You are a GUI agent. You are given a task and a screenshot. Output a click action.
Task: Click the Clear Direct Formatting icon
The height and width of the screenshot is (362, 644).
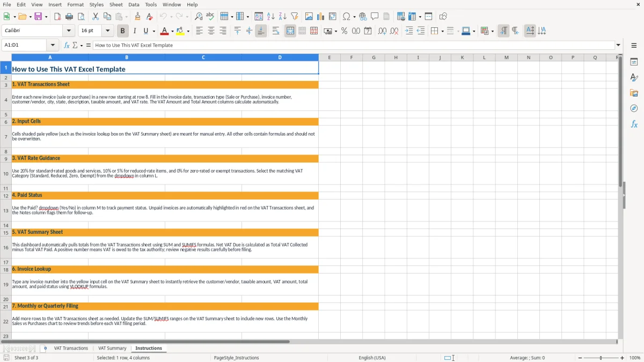[x=150, y=17]
